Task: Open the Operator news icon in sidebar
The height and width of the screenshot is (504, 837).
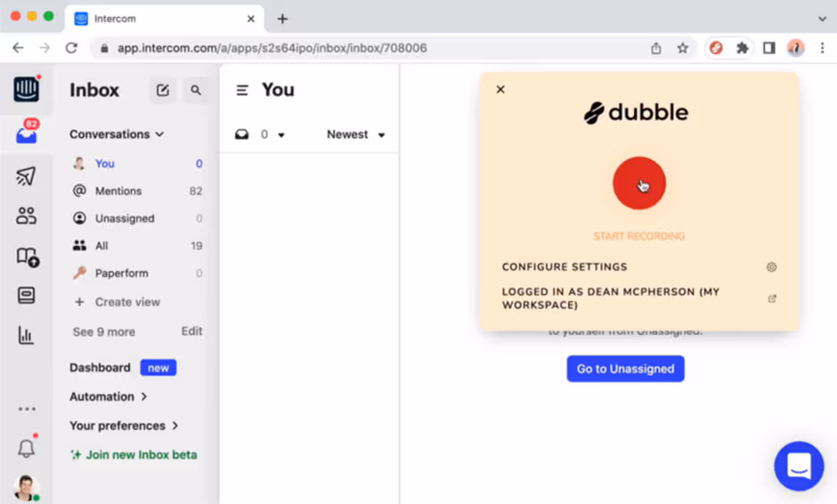Action: pyautogui.click(x=26, y=296)
